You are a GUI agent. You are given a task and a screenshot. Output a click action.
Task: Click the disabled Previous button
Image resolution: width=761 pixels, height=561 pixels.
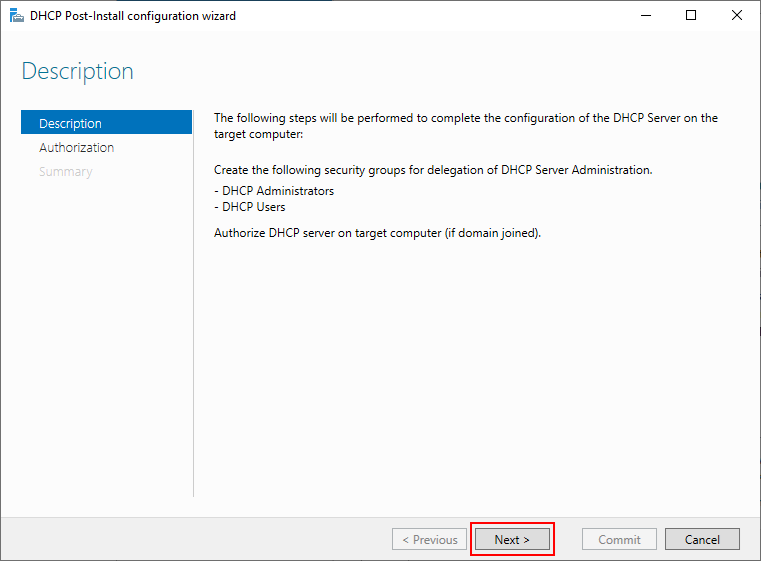click(430, 539)
